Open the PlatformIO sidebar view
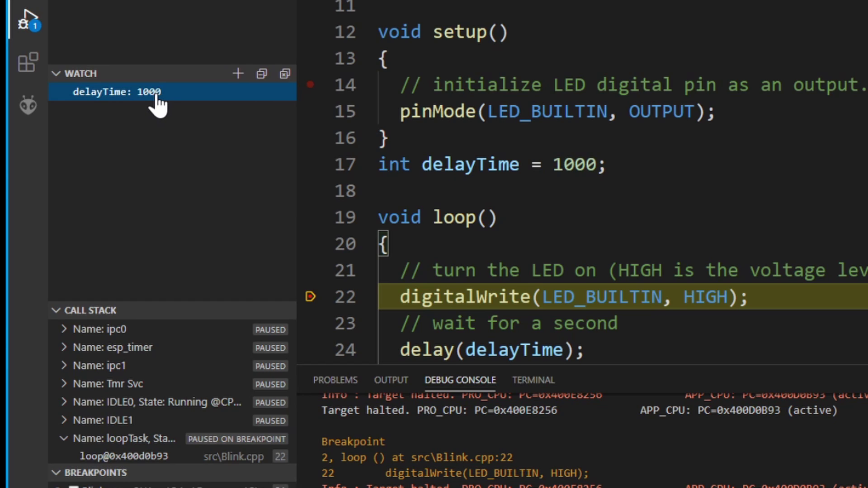Screen dimensions: 868x488 coord(28,105)
